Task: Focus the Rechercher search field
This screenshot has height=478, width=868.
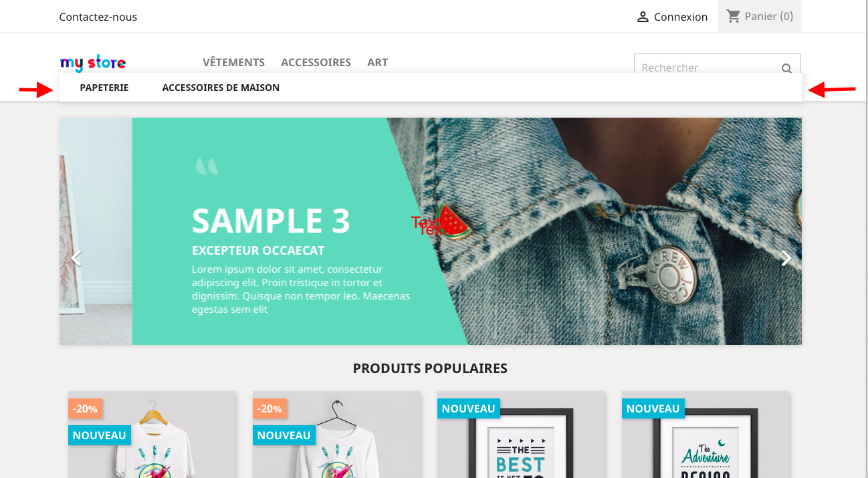Action: pos(709,68)
